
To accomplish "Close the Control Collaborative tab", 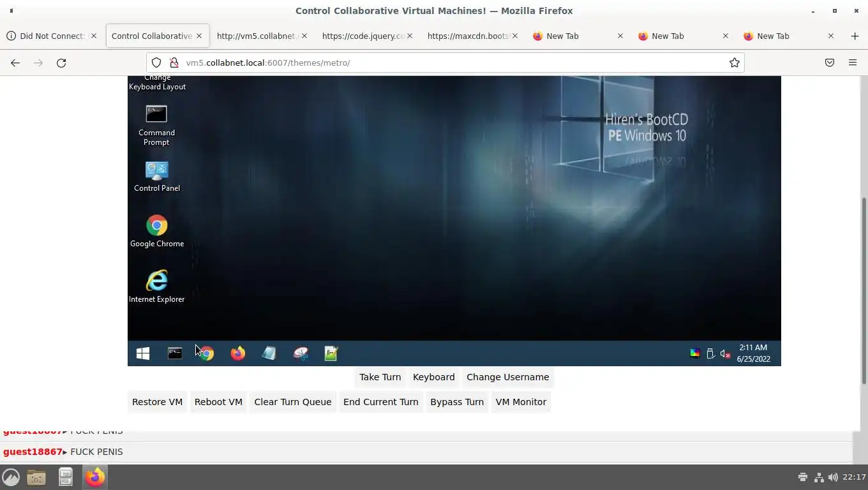I will [x=199, y=36].
